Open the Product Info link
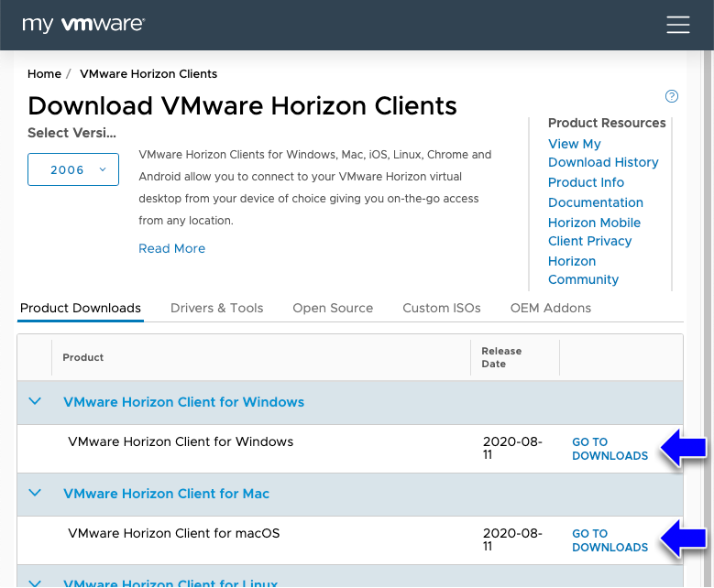714x588 pixels. (586, 182)
